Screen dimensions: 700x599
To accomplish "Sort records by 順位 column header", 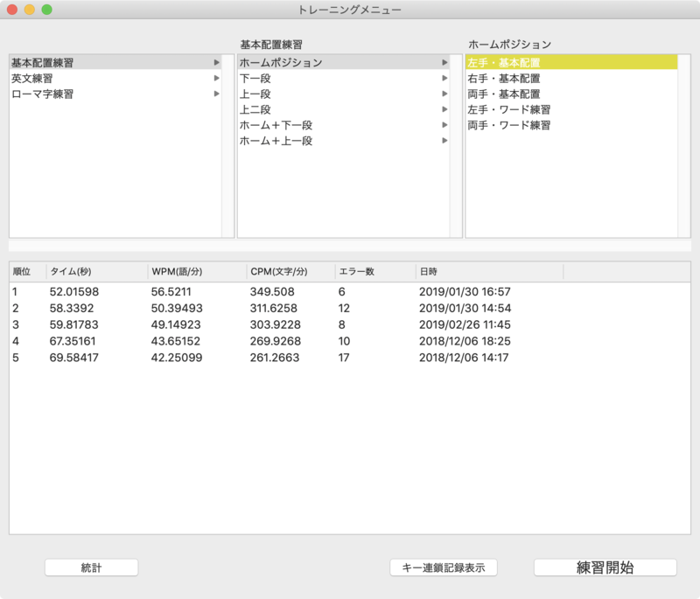I will [x=28, y=271].
